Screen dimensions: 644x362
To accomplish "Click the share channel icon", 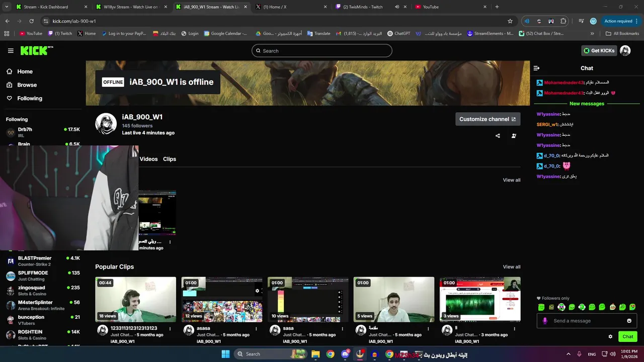I will [498, 136].
